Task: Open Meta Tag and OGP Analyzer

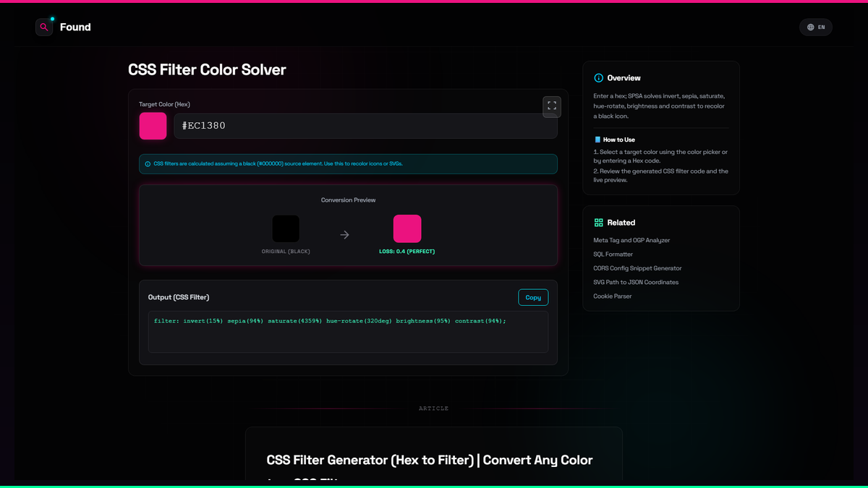Action: point(631,240)
